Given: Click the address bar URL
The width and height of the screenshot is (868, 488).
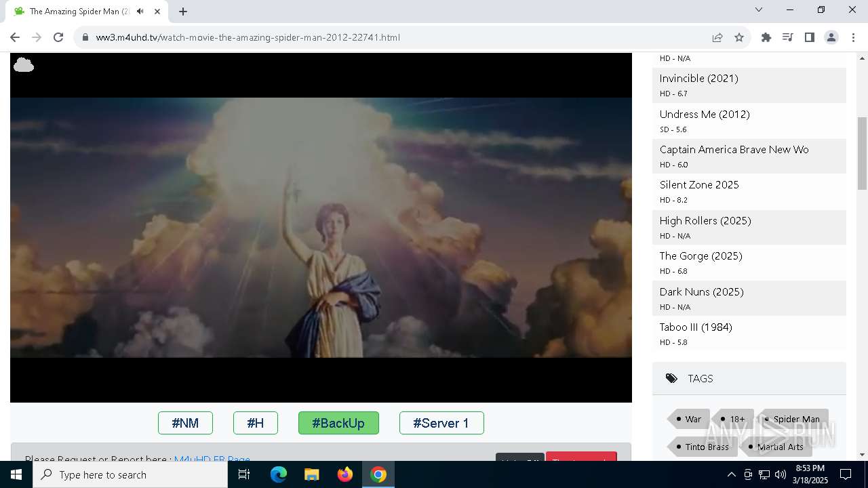Looking at the screenshot, I should tap(248, 37).
